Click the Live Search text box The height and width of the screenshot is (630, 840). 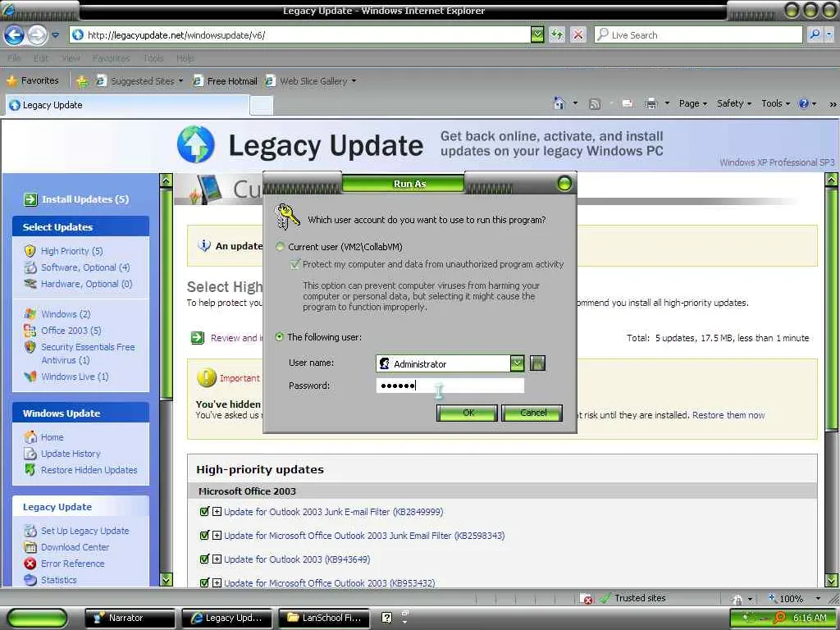699,34
